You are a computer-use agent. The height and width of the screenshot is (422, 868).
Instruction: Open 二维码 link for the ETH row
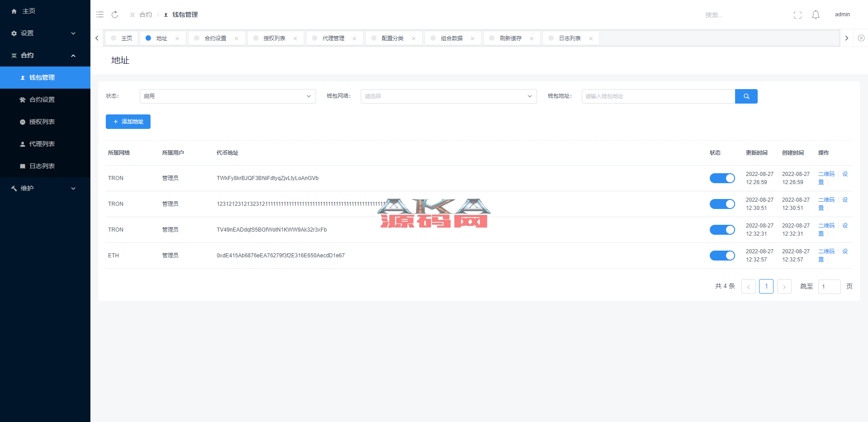click(x=826, y=251)
